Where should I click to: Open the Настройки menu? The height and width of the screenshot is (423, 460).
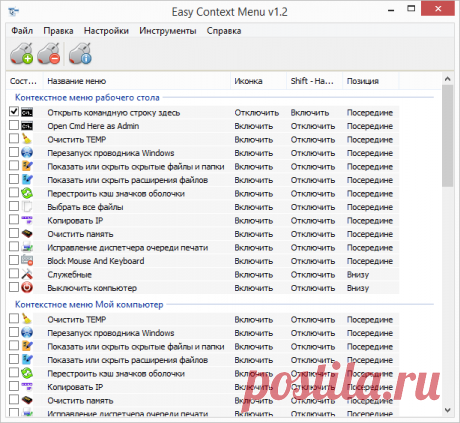point(106,31)
